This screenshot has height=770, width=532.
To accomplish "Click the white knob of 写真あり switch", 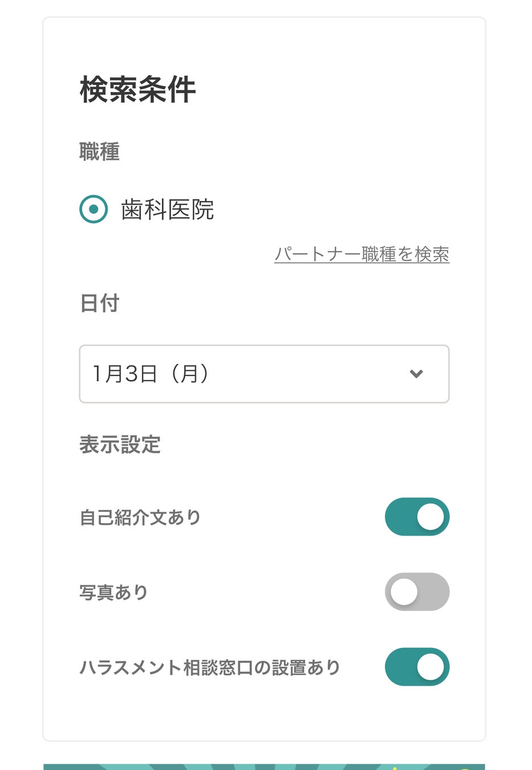I will click(x=404, y=591).
